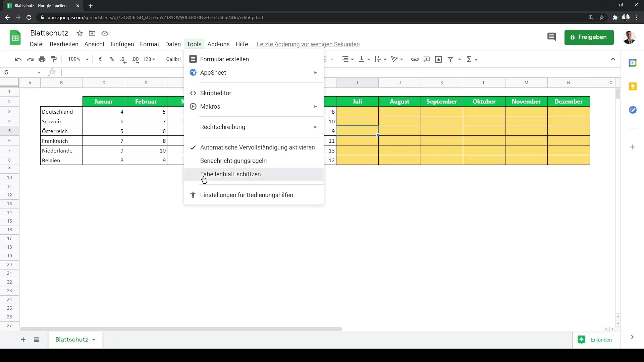Select the November header cell

click(526, 102)
